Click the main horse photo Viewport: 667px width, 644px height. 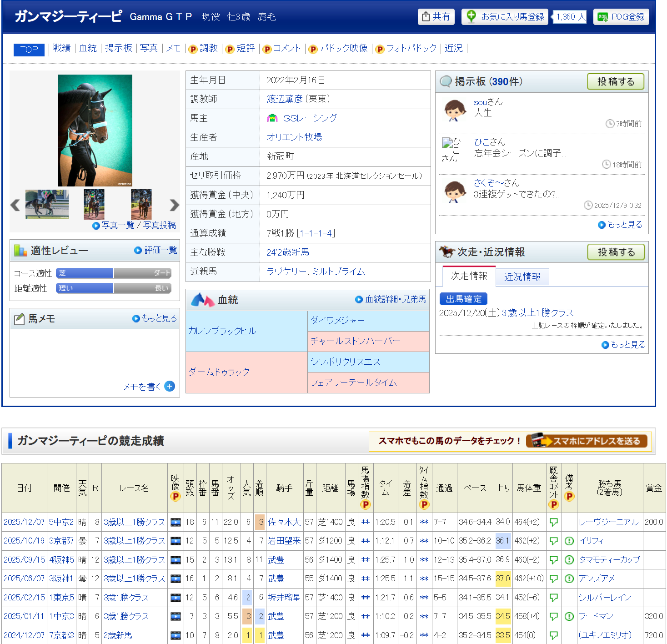coord(95,130)
